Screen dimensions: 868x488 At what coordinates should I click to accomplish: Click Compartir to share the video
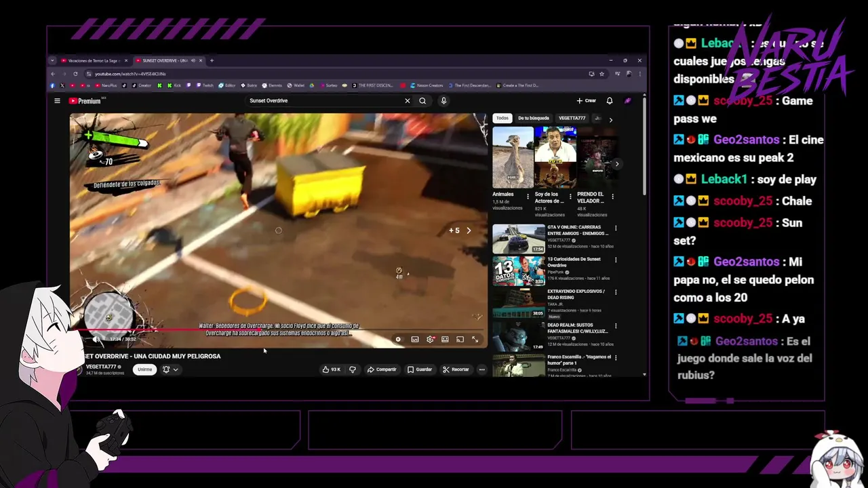382,369
